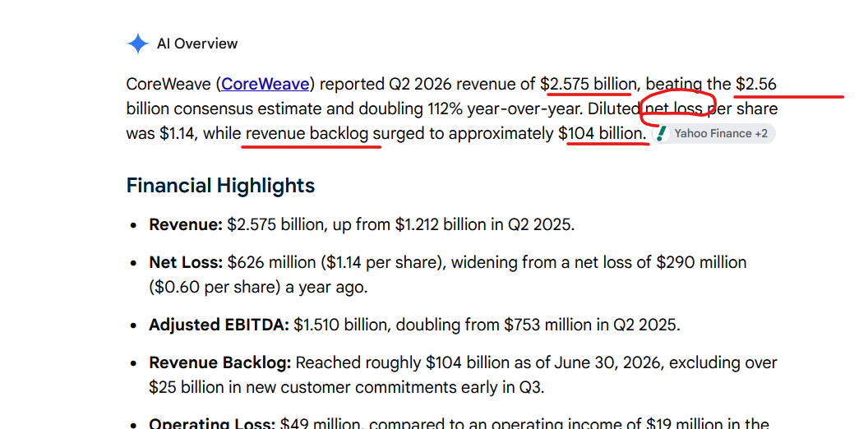The height and width of the screenshot is (429, 868).
Task: Click underlined revenue backlog phrase in summary
Action: point(307,133)
